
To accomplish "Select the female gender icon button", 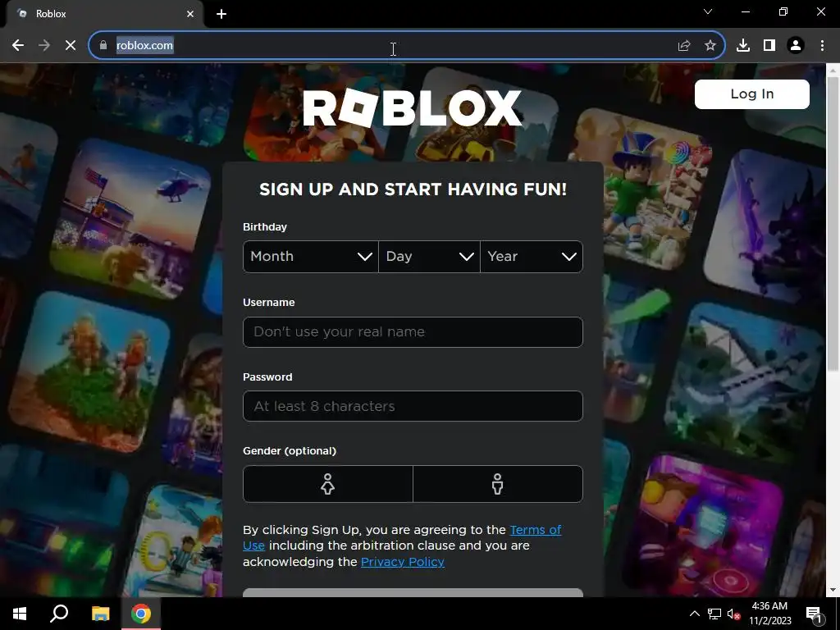I will (x=328, y=484).
